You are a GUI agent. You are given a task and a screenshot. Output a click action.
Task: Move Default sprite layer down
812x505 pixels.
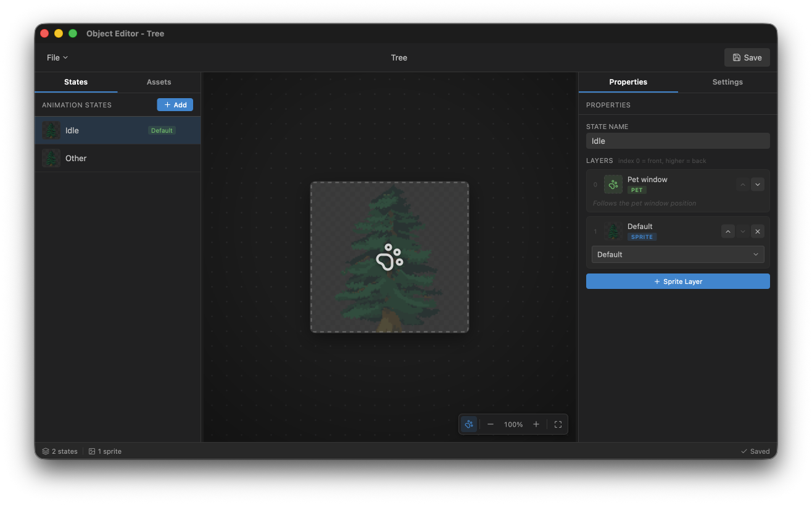[x=743, y=232]
